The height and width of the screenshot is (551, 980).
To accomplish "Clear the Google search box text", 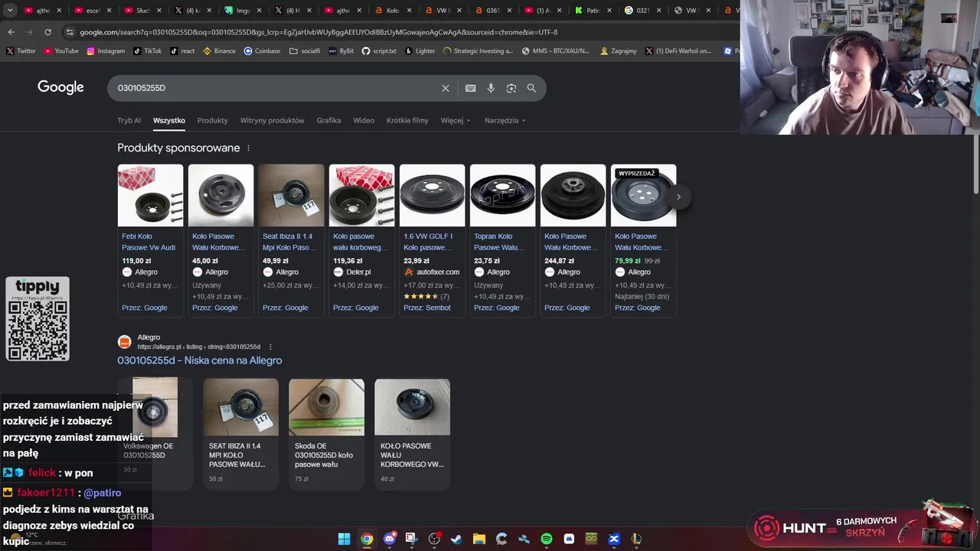I will click(446, 88).
